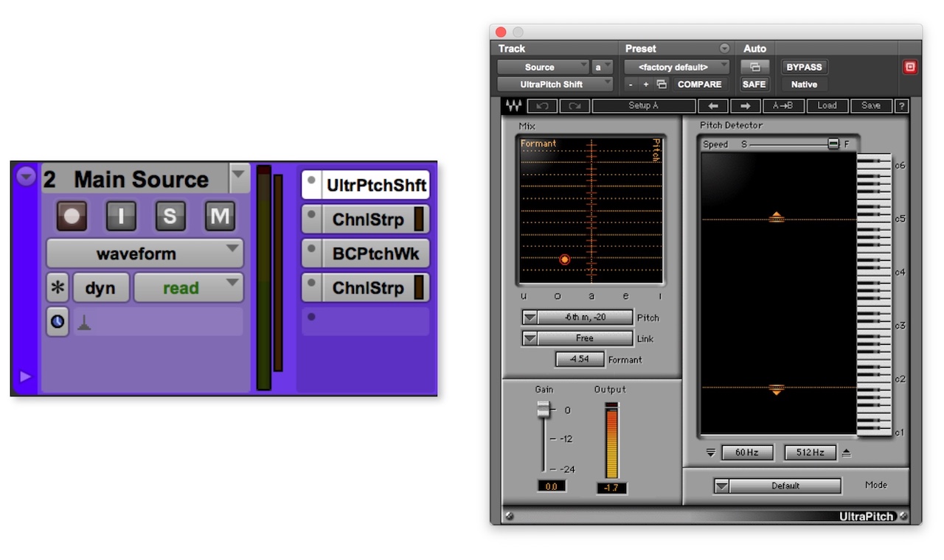The height and width of the screenshot is (560, 944).
Task: Click the Save button
Action: [871, 106]
